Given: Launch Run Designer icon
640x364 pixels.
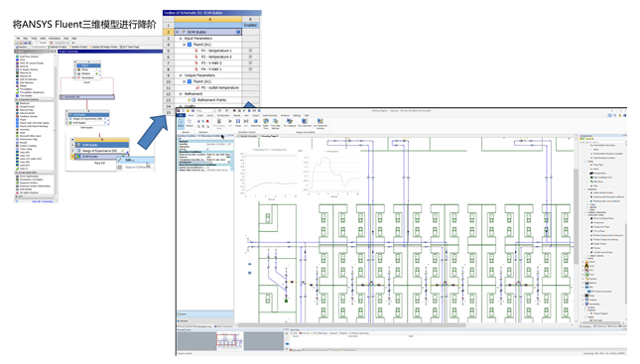Looking at the screenshot, I should [x=290, y=121].
